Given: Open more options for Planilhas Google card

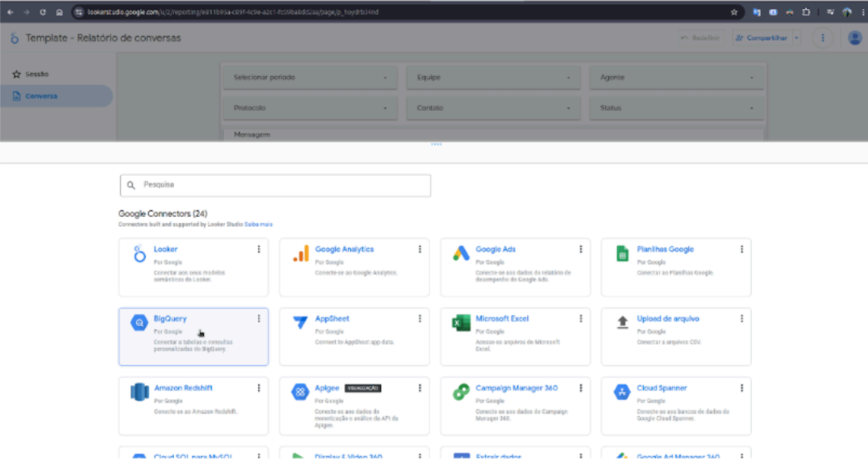Looking at the screenshot, I should (742, 249).
